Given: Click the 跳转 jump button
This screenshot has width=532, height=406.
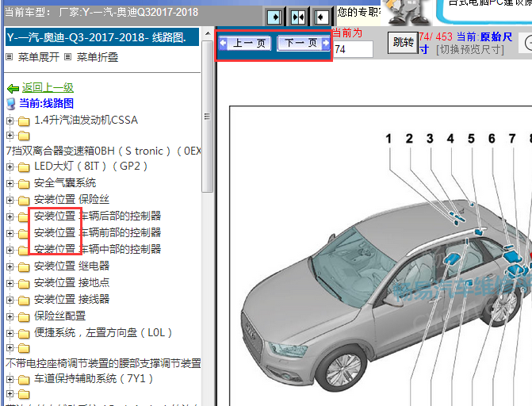Looking at the screenshot, I should coord(403,43).
